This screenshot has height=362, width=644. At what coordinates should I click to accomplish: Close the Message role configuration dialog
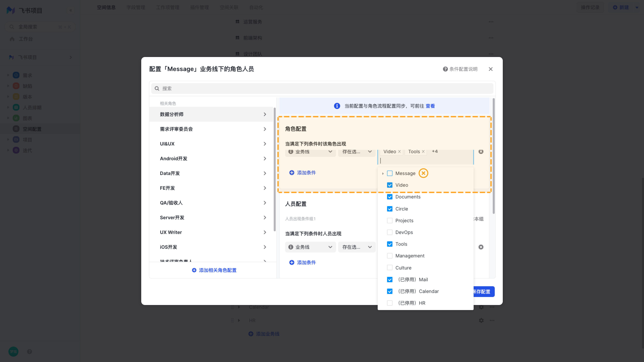coord(491,69)
